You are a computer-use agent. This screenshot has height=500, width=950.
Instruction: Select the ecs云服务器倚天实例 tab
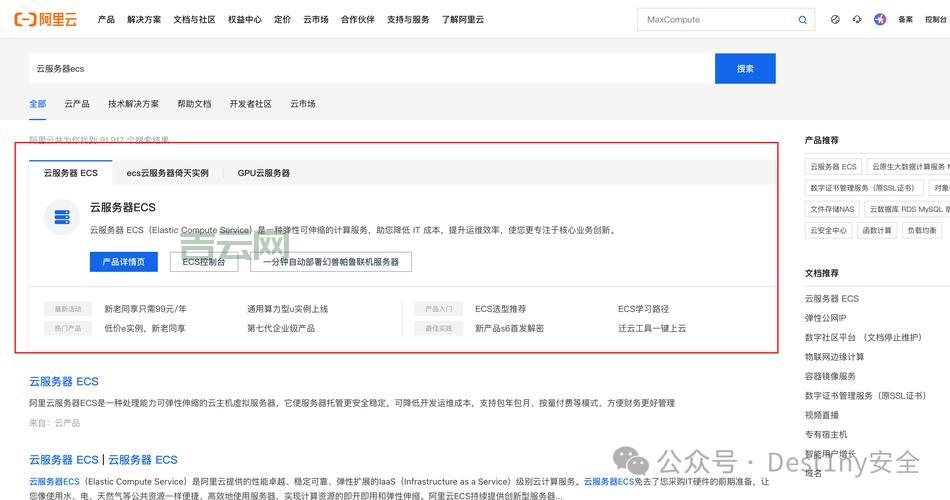(x=167, y=173)
